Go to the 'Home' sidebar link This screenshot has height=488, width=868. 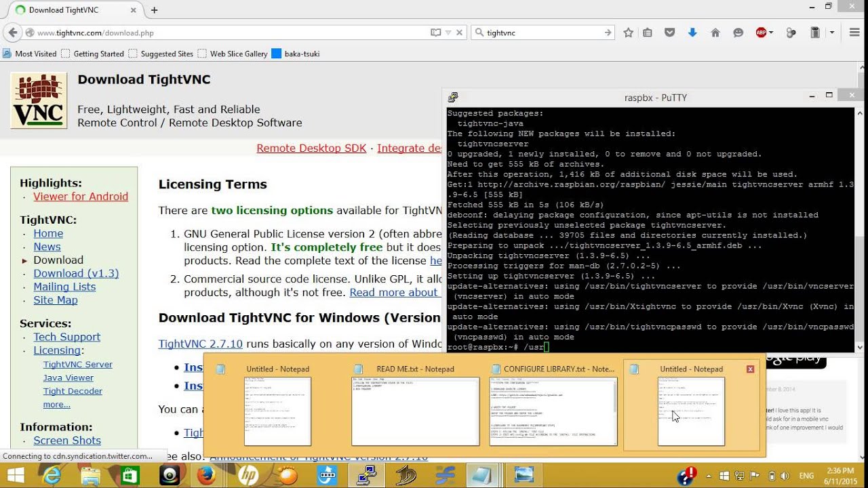coord(48,233)
